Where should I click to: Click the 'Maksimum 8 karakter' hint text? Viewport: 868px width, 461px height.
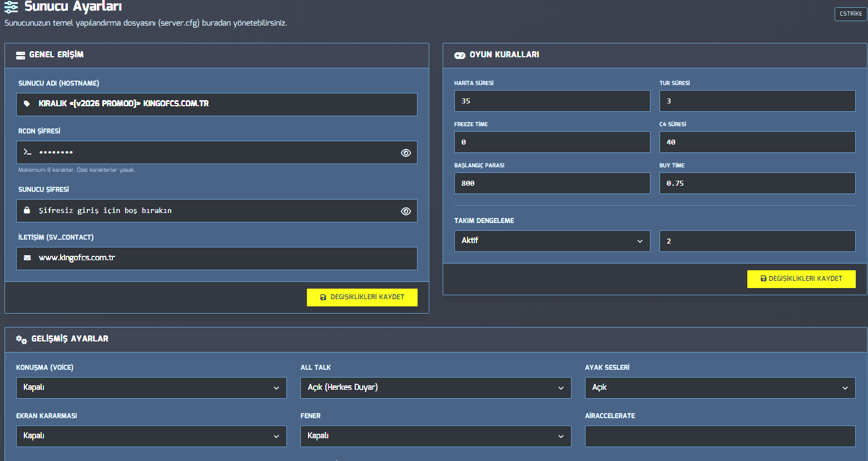[77, 170]
